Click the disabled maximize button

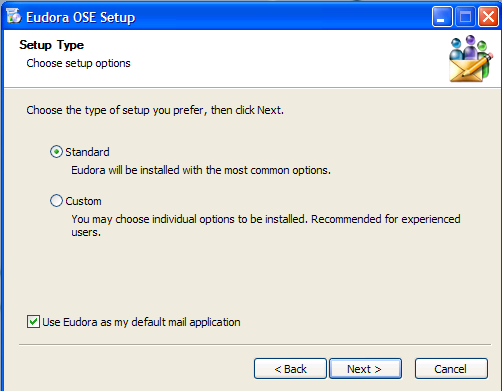[x=465, y=16]
